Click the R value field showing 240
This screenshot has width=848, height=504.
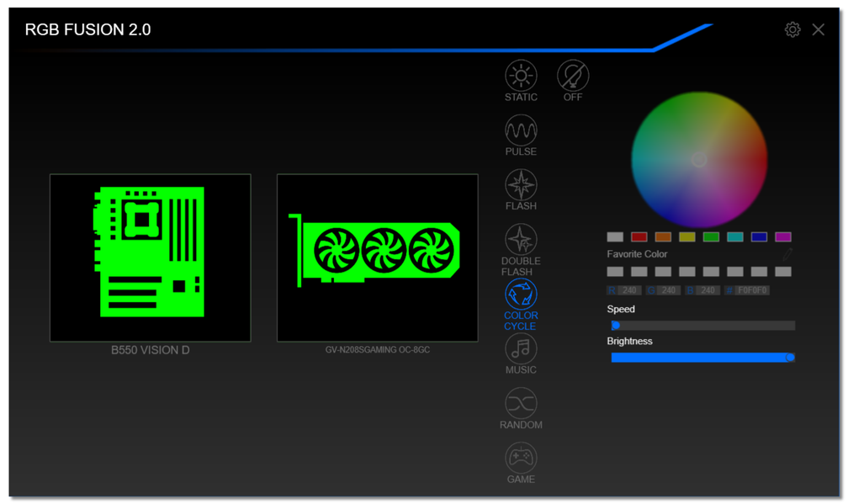629,290
